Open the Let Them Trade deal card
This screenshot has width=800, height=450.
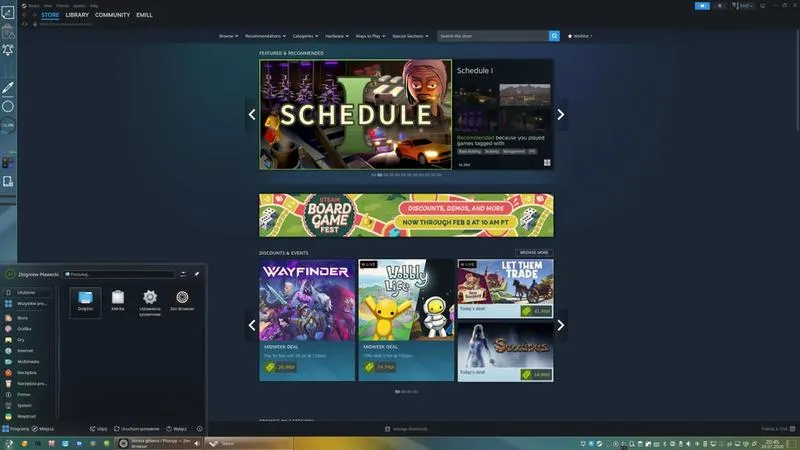(x=505, y=289)
